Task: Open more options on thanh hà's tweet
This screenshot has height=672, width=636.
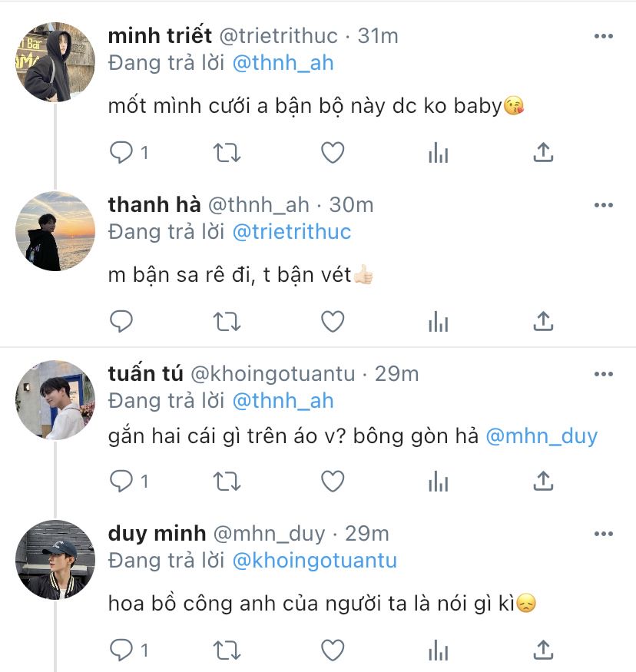Action: (604, 205)
